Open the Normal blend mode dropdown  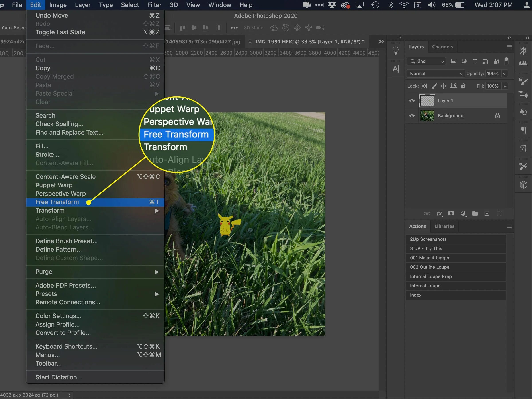(436, 74)
